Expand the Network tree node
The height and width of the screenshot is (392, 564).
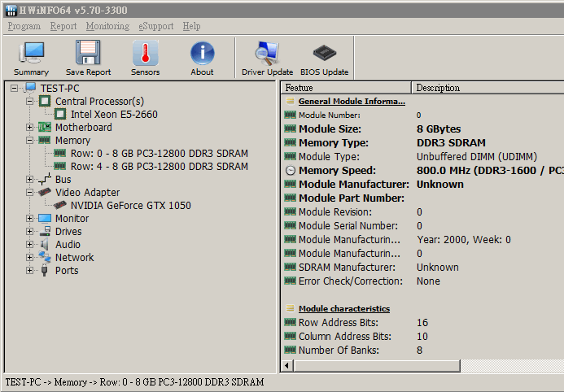click(x=30, y=258)
